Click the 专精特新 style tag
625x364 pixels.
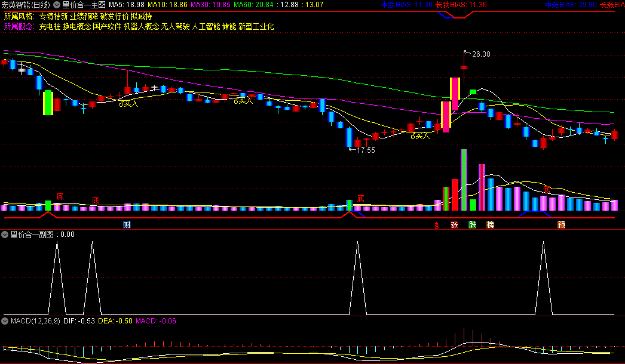(54, 16)
